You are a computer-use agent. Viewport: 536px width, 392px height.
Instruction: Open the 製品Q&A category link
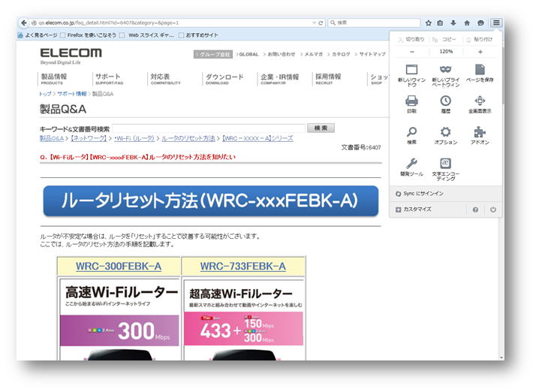tap(52, 138)
